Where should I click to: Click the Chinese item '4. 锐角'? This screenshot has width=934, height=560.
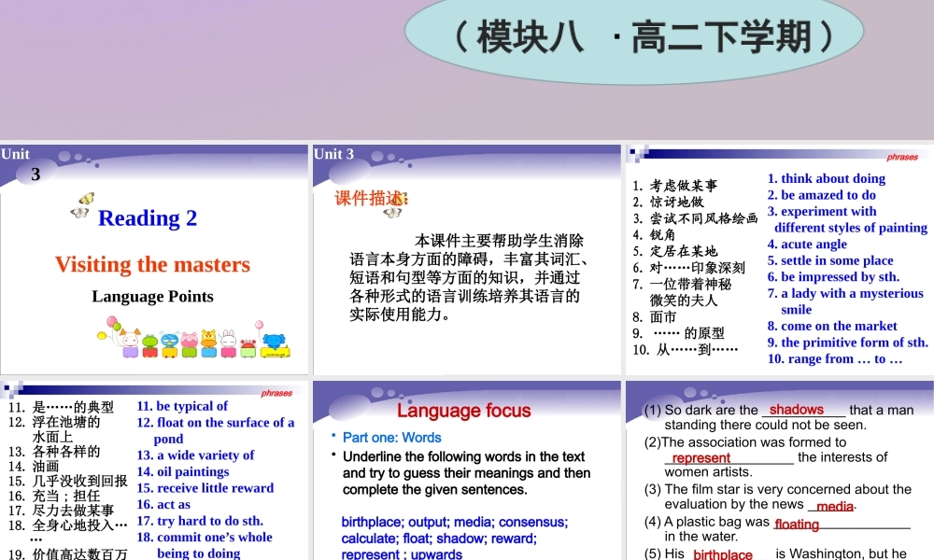(x=654, y=235)
